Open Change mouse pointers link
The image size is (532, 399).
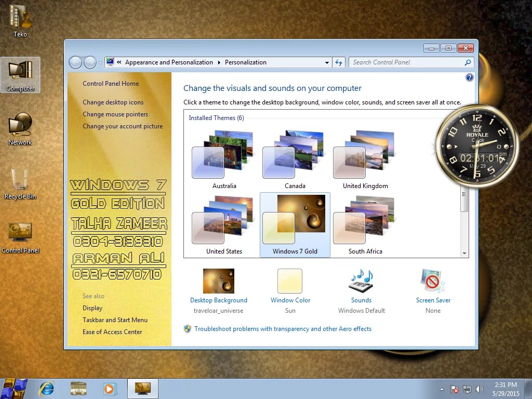115,114
